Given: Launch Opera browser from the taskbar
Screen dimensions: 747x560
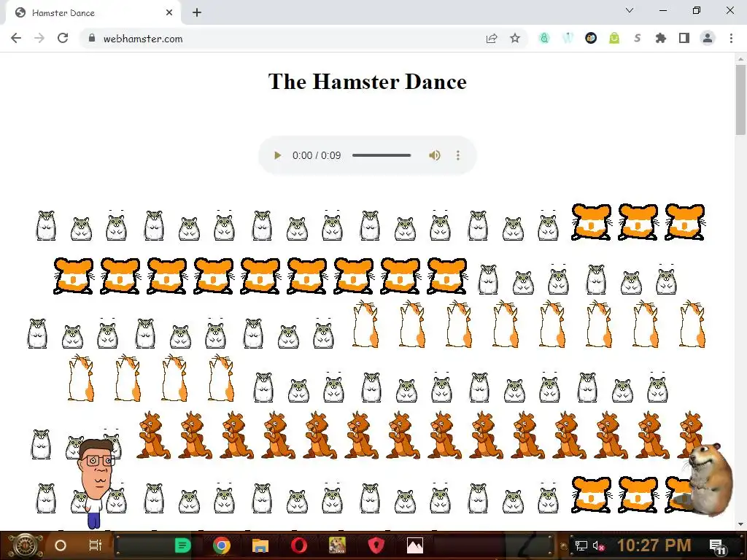Looking at the screenshot, I should click(x=298, y=545).
